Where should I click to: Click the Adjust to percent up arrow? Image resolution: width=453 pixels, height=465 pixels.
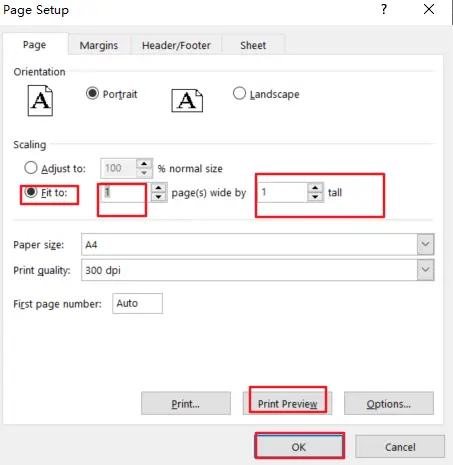pyautogui.click(x=144, y=164)
